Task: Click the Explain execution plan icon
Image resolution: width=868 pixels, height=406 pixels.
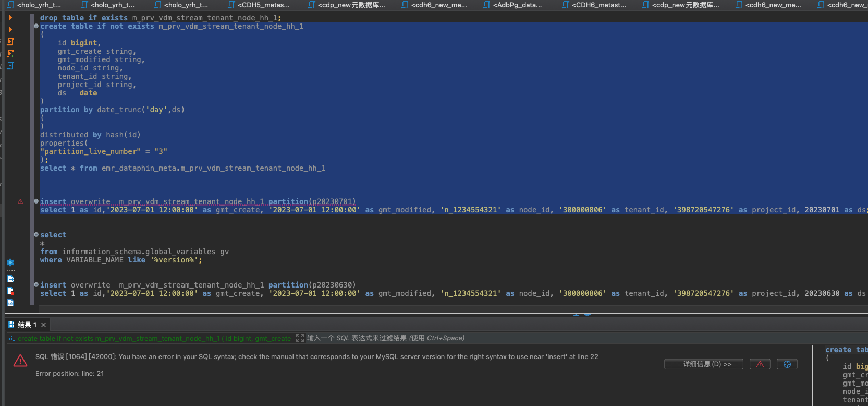Action: pyautogui.click(x=10, y=66)
